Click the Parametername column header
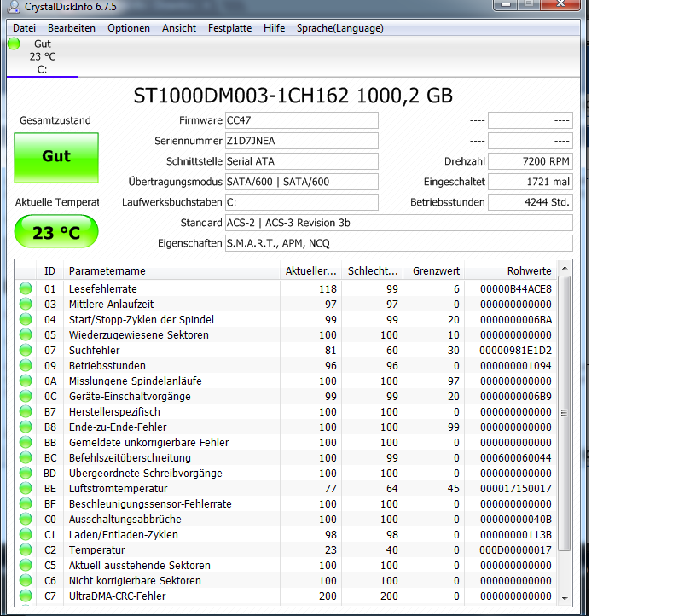 tap(171, 271)
